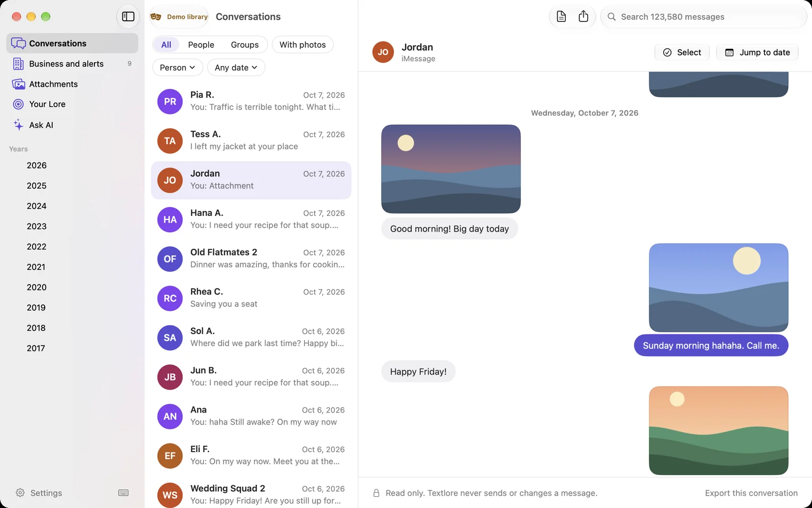This screenshot has width=812, height=508.
Task: Open the Sol A. conversation
Action: pyautogui.click(x=251, y=338)
